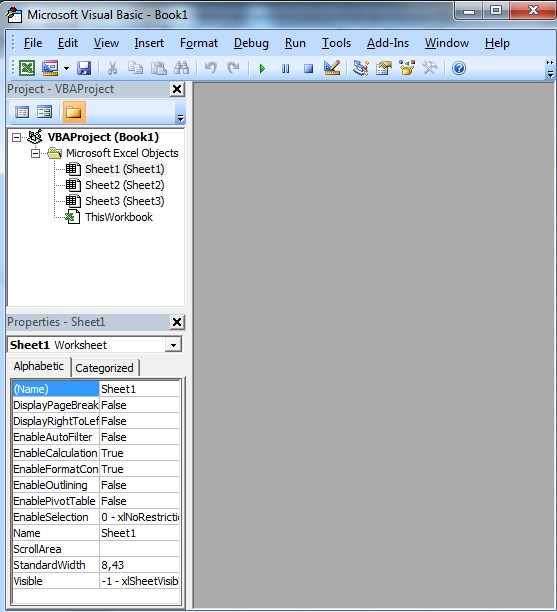The height and width of the screenshot is (612, 557).
Task: Open Project Explorer toolbar icon
Action: pyautogui.click(x=361, y=68)
